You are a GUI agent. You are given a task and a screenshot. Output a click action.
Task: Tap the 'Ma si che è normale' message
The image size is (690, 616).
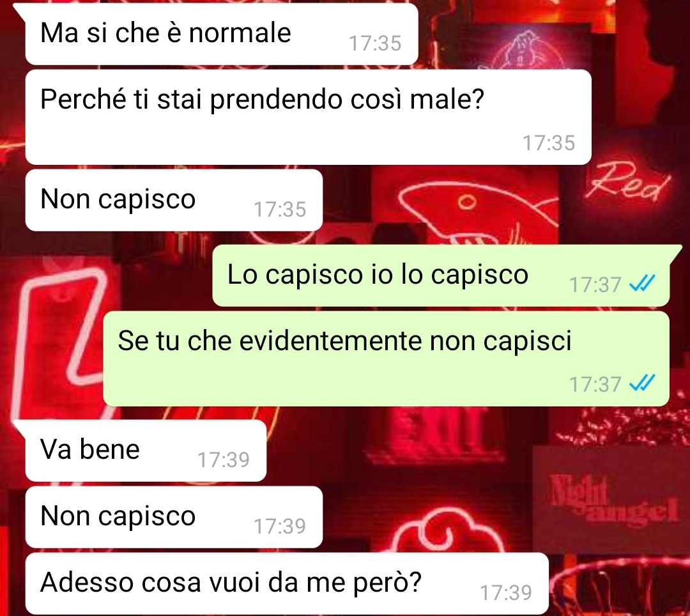(x=221, y=35)
